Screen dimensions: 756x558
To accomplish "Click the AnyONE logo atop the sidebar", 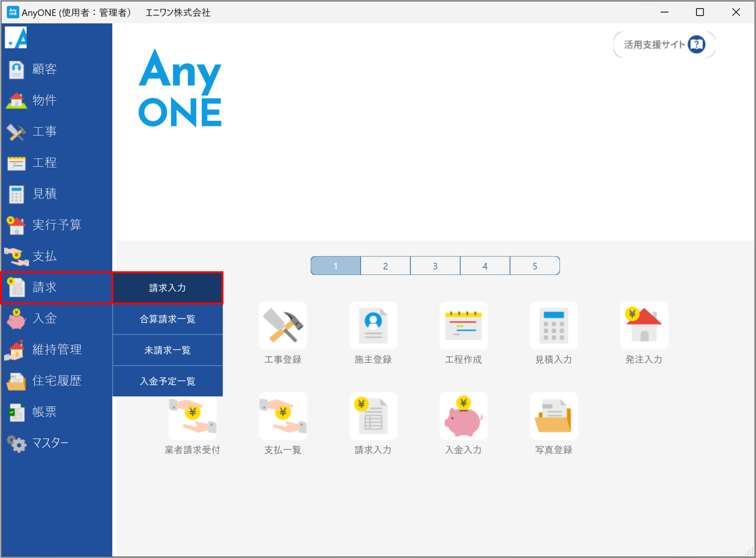I will coord(16,38).
